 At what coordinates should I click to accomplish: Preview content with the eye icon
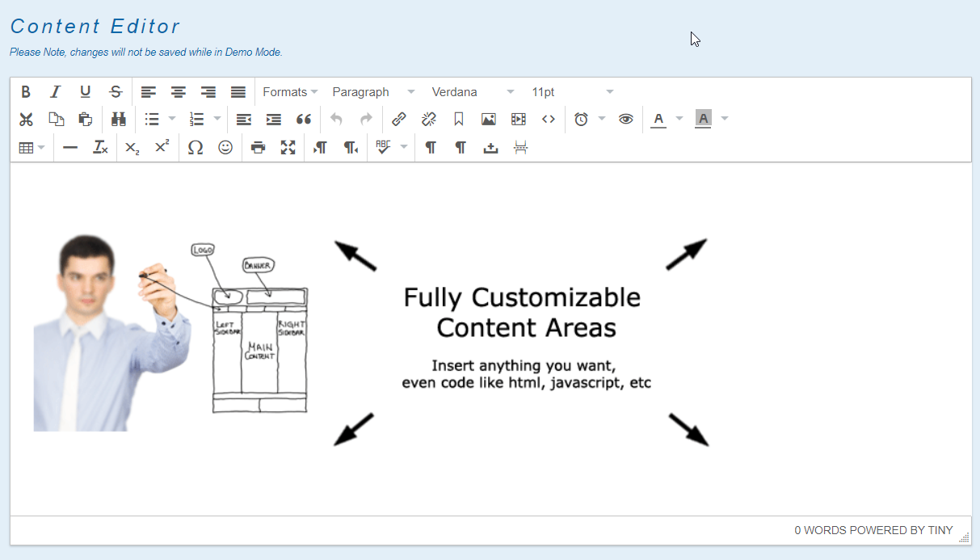coord(625,120)
